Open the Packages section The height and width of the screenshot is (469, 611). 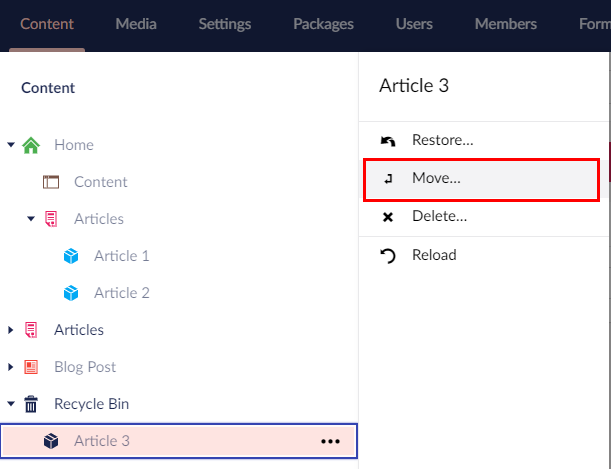click(323, 24)
